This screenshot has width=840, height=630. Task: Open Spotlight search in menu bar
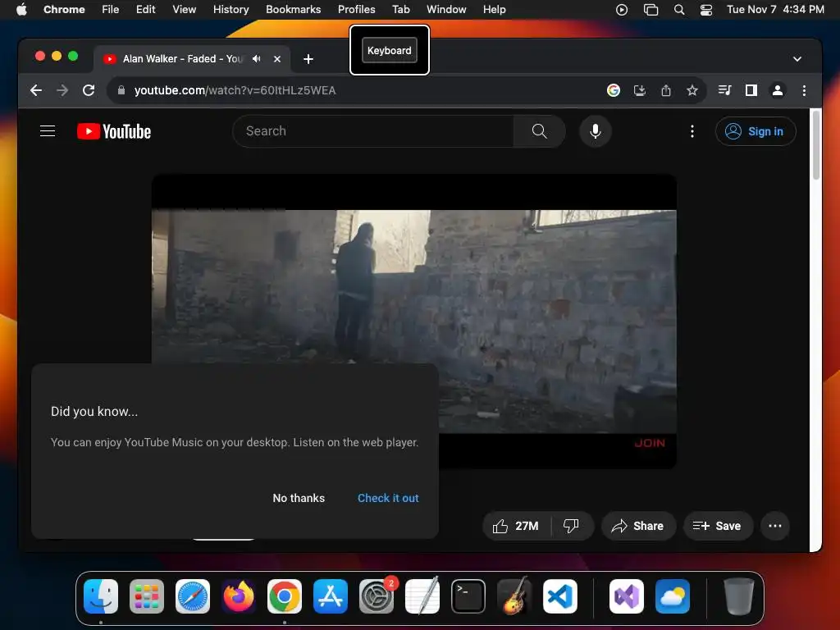coord(678,10)
